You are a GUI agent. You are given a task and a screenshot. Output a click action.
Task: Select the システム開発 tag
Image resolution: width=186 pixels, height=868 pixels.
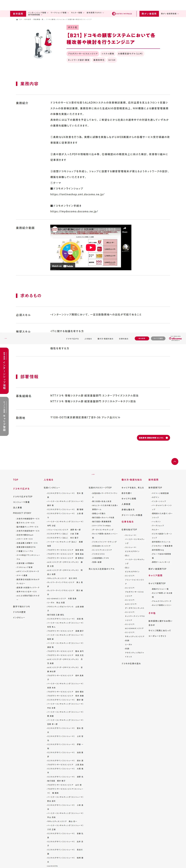pyautogui.click(x=108, y=54)
